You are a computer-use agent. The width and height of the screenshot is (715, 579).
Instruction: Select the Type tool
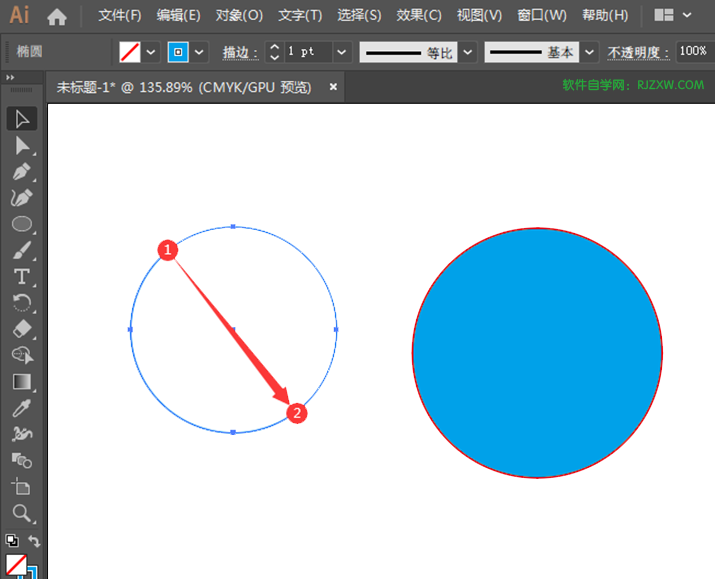click(21, 277)
